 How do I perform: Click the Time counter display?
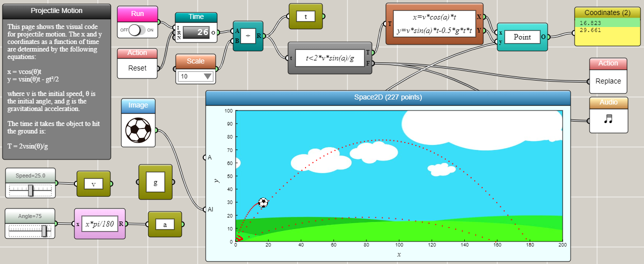pyautogui.click(x=196, y=32)
